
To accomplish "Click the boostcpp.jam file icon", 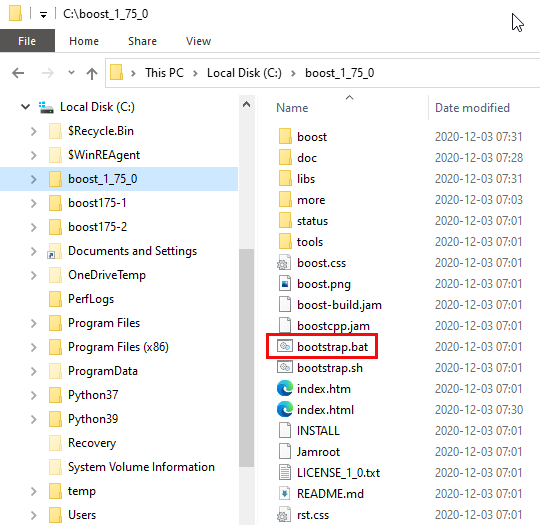I will click(285, 326).
